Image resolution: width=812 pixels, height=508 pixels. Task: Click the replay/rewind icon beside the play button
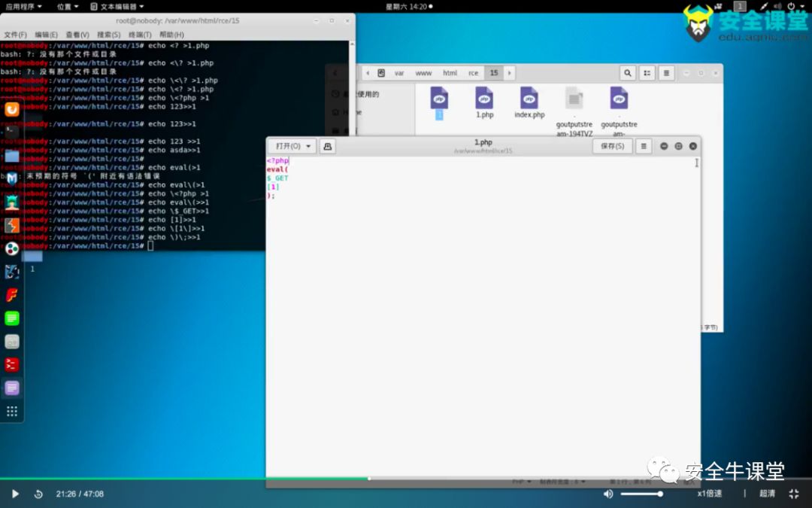(38, 494)
